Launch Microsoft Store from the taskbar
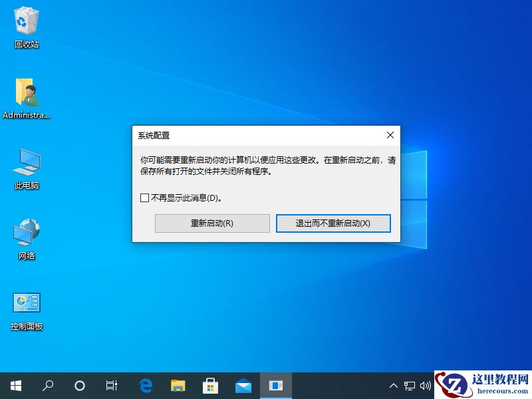The image size is (532, 399). tap(210, 385)
